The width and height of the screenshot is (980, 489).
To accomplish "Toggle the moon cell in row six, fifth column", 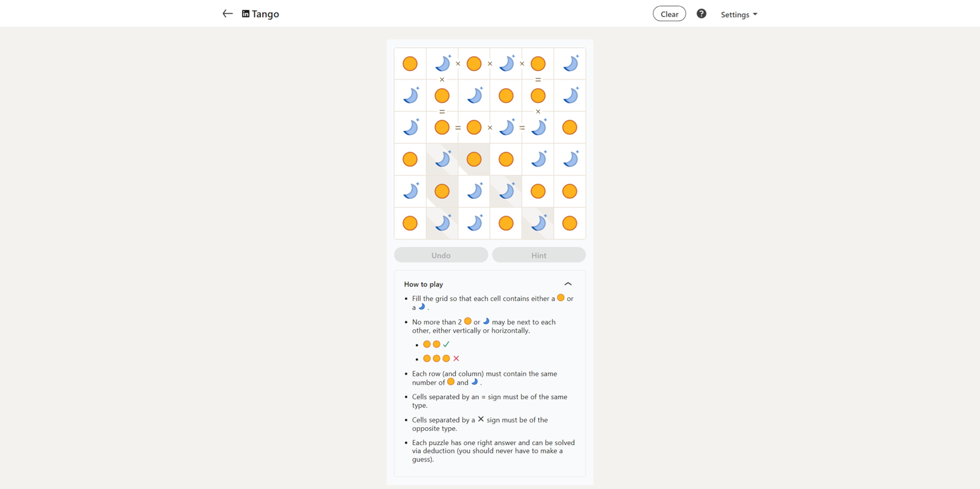I will (538, 223).
